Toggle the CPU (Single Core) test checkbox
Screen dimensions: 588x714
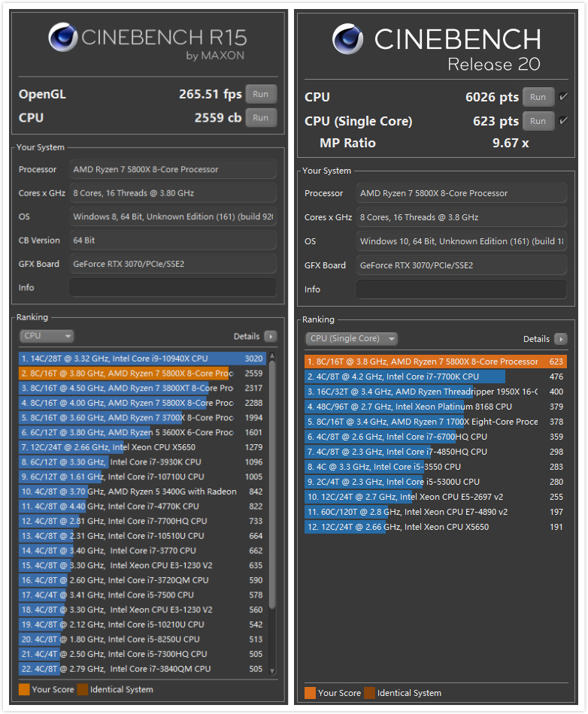tap(564, 121)
